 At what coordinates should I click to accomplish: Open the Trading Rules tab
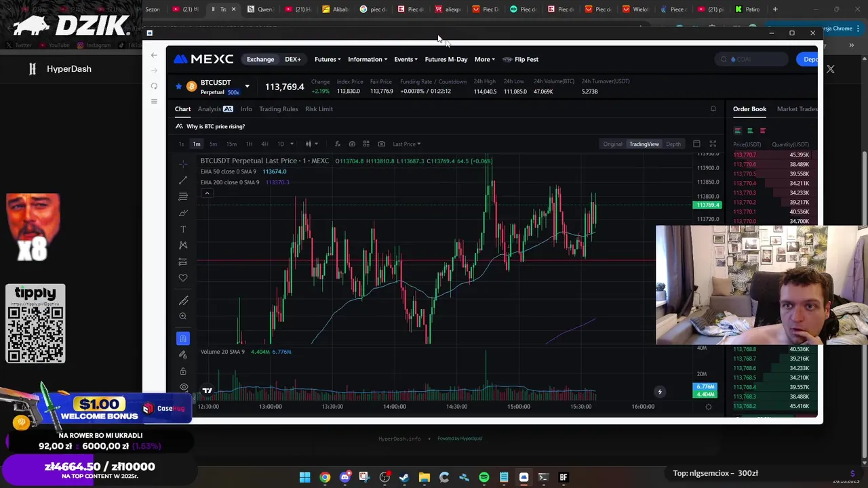point(278,108)
